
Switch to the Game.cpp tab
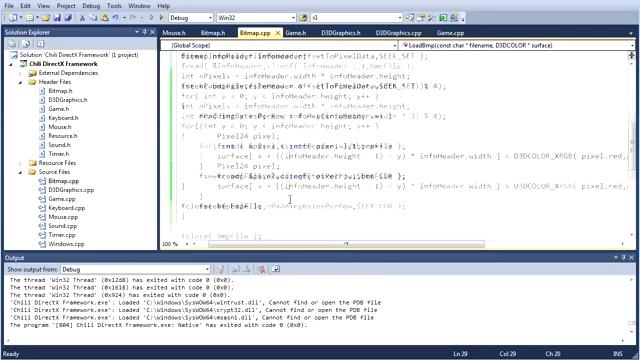(450, 33)
